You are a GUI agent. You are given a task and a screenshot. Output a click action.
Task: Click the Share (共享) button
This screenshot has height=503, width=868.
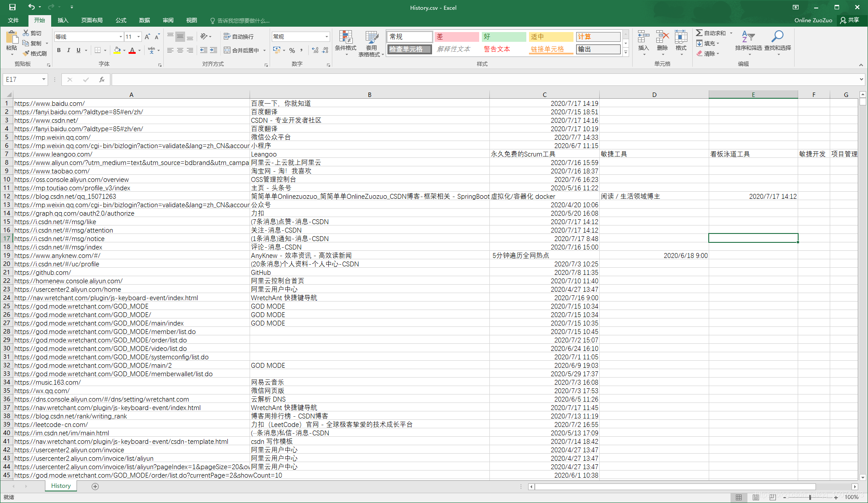[x=850, y=20]
